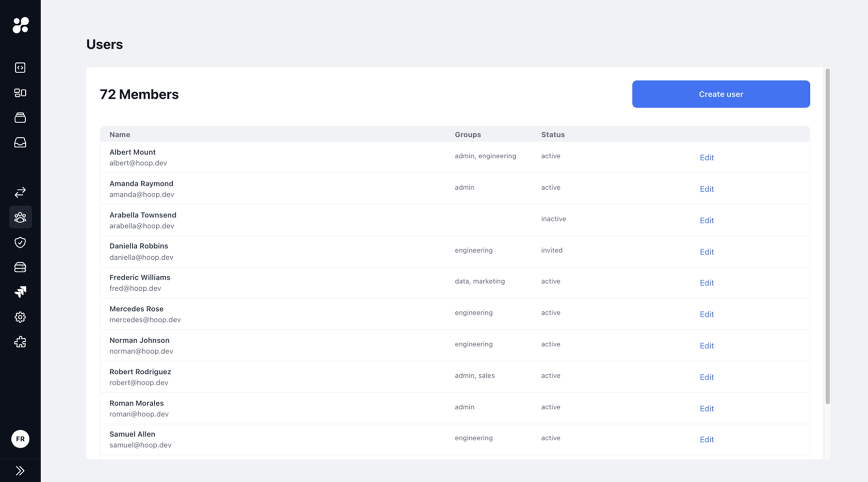Edit Arabella Townsend's user record

click(x=707, y=220)
